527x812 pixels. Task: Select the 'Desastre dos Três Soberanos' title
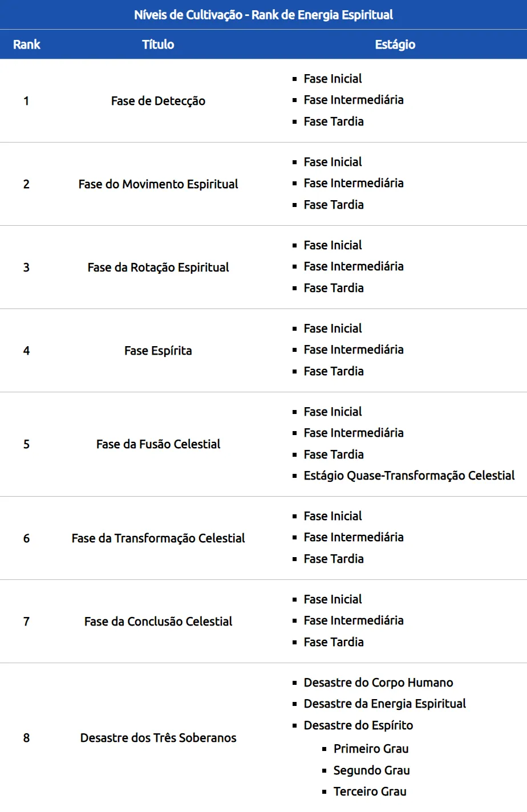(x=158, y=738)
